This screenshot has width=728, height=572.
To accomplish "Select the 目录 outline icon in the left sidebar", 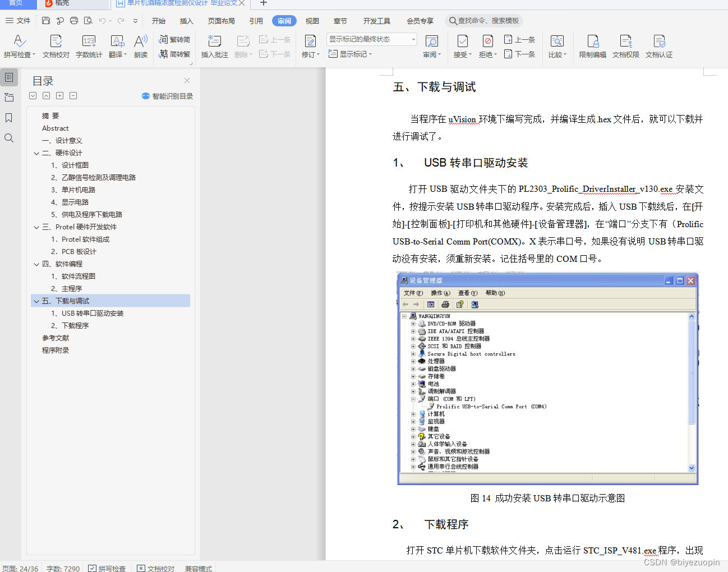I will (9, 77).
